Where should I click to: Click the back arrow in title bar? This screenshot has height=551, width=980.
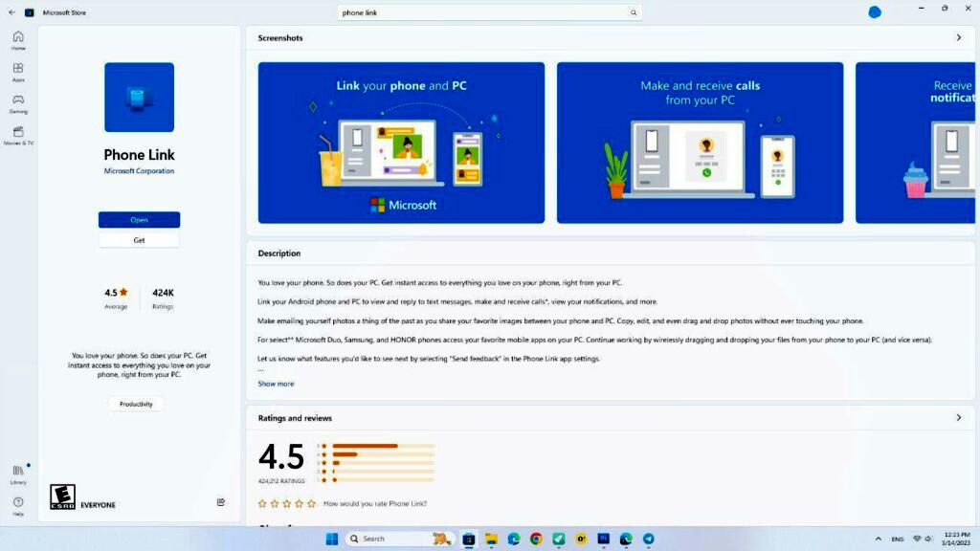pos(11,12)
